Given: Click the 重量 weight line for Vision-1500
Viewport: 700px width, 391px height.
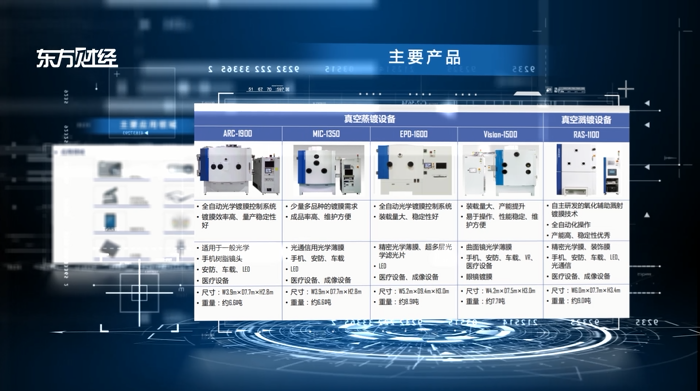Looking at the screenshot, I should [485, 301].
